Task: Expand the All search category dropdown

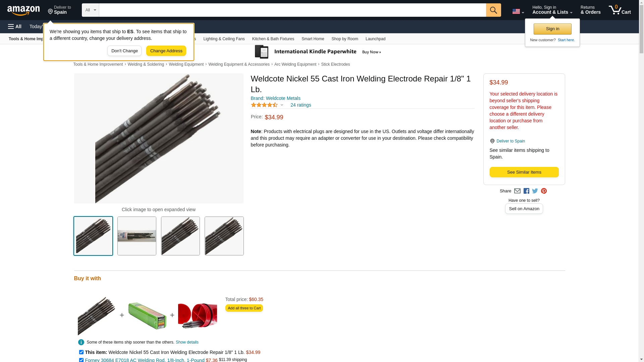Action: pos(91,10)
